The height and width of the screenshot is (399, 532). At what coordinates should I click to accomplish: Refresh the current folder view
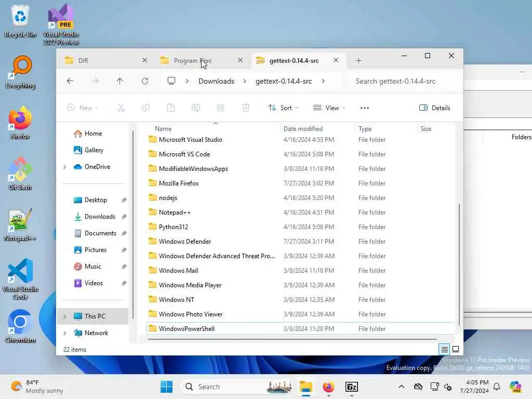[145, 81]
